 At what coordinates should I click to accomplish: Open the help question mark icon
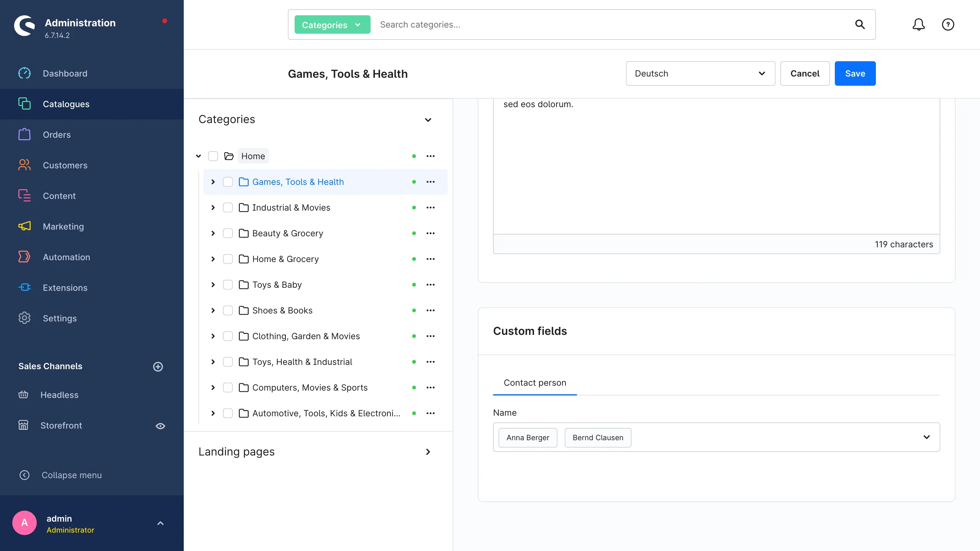(x=948, y=24)
